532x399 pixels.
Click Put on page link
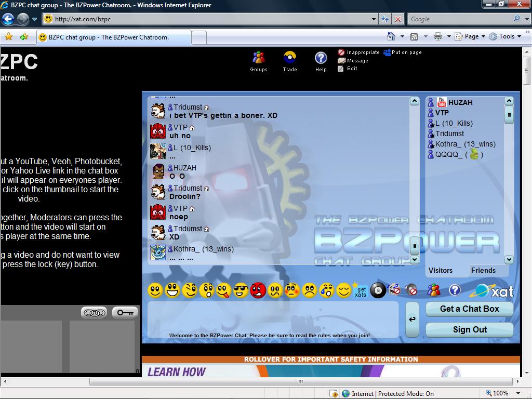403,52
